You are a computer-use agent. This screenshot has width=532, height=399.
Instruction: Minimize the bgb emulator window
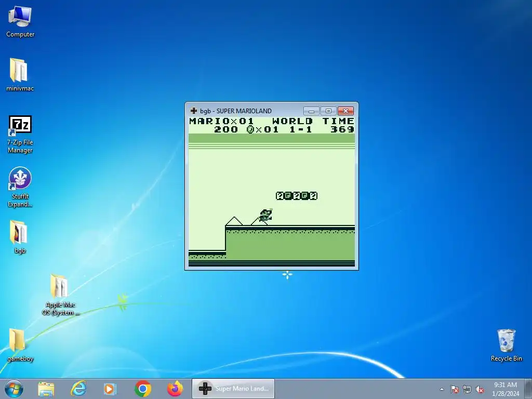coord(311,111)
